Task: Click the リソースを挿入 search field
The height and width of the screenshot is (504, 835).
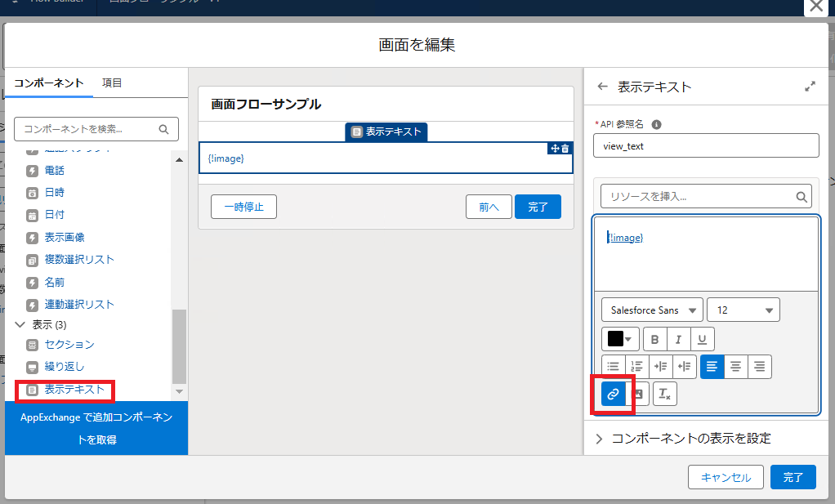Action: 706,196
